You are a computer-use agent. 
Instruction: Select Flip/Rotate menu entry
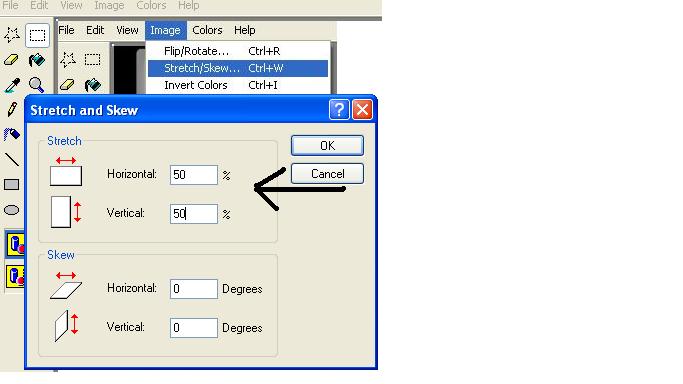pyautogui.click(x=238, y=51)
